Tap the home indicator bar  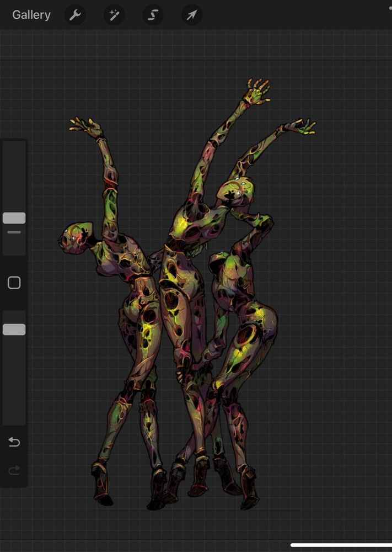[x=341, y=545]
